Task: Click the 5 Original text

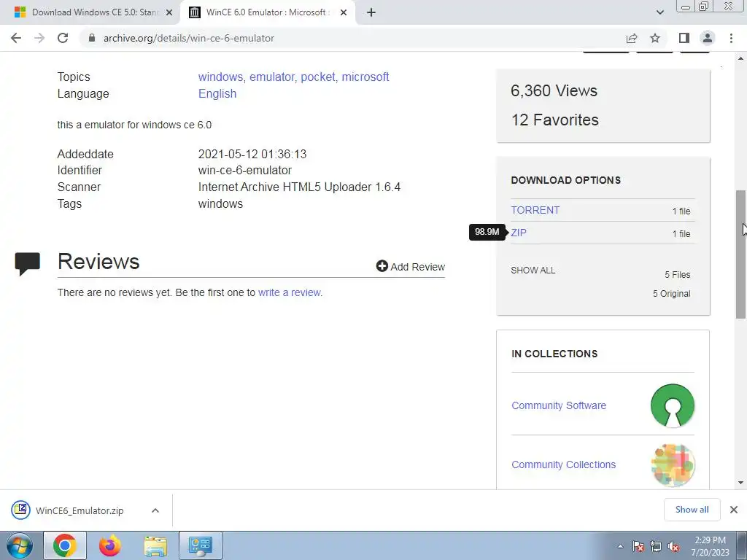Action: [x=671, y=293]
